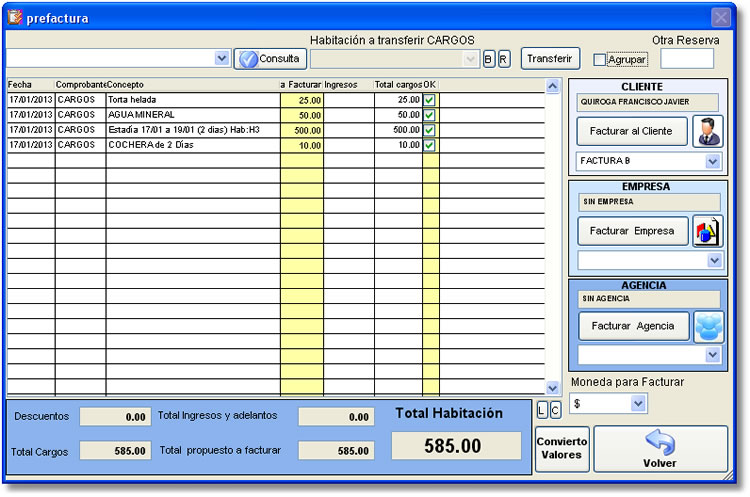Expand the Moneda para Facturar dropdown
Image resolution: width=750 pixels, height=497 pixels.
pos(639,404)
